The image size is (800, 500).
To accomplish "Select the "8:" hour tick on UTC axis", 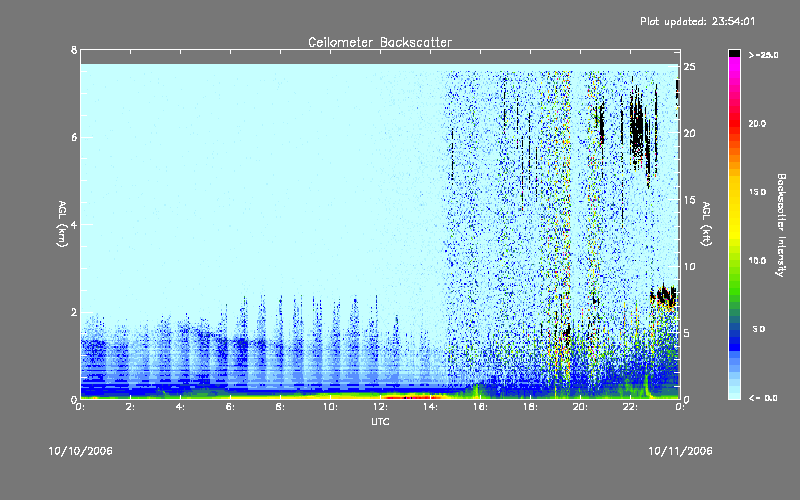I will click(x=281, y=407).
